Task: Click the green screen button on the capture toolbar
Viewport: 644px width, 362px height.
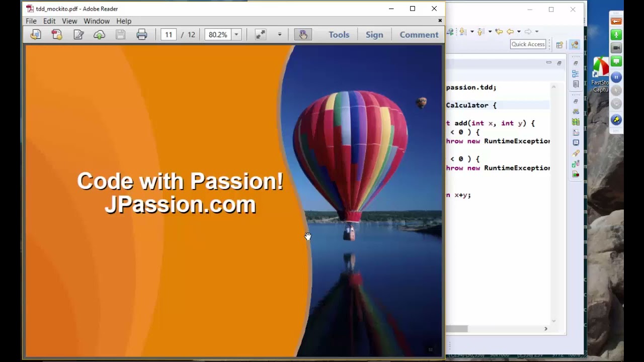Action: click(616, 62)
